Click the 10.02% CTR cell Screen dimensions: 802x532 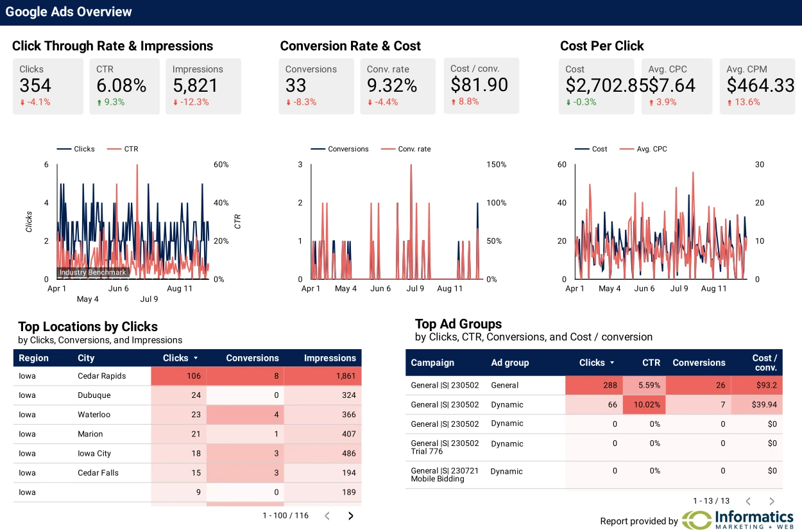(x=644, y=404)
